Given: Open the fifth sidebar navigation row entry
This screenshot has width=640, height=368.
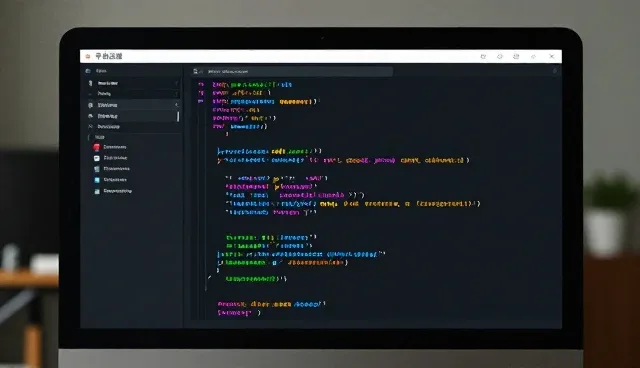Looking at the screenshot, I should 132,127.
